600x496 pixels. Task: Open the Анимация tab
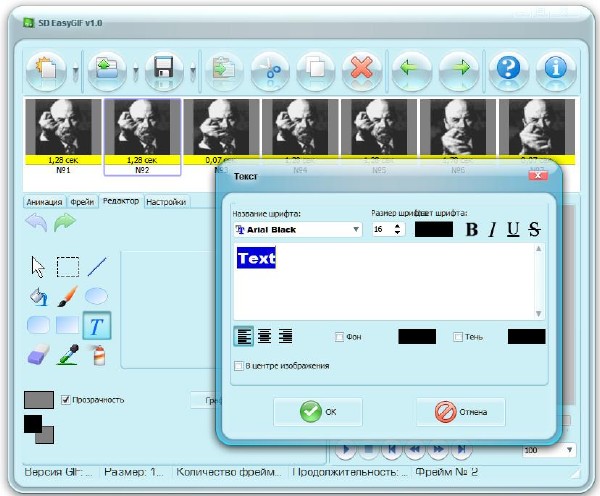click(x=43, y=202)
